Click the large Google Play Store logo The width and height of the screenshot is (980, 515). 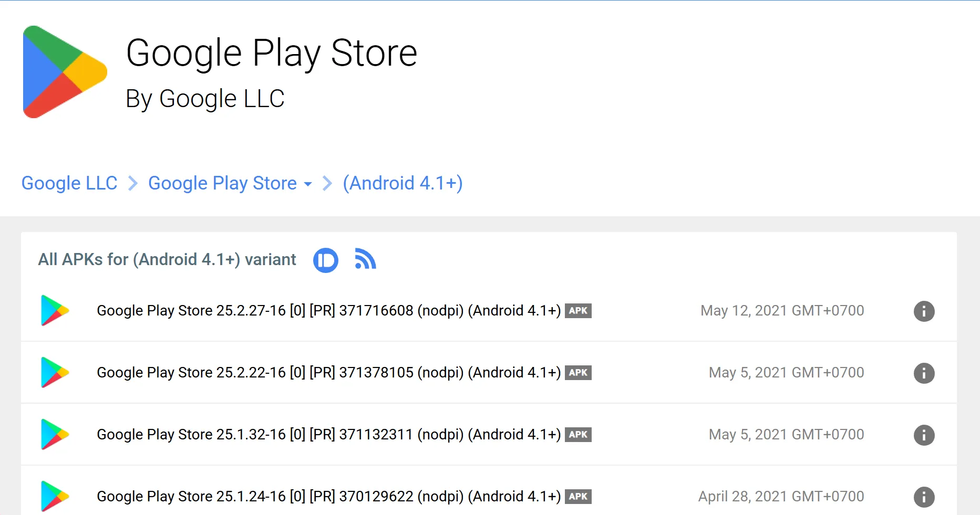coord(65,72)
